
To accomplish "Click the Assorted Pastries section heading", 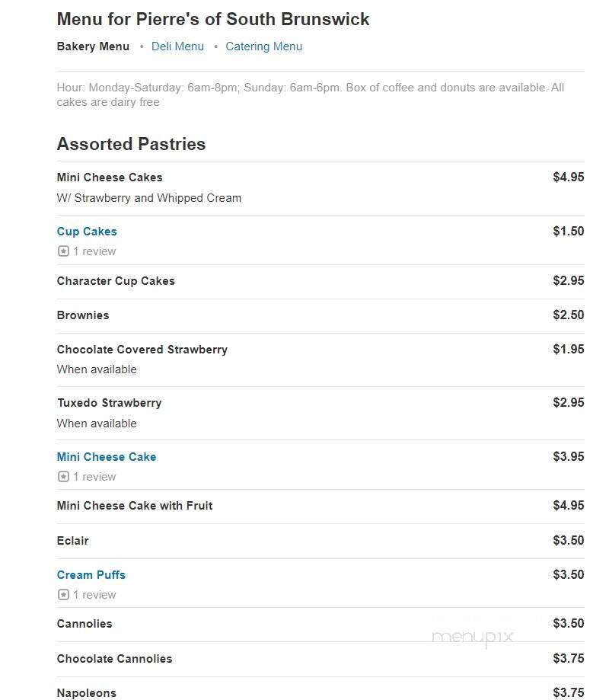I will click(x=131, y=144).
